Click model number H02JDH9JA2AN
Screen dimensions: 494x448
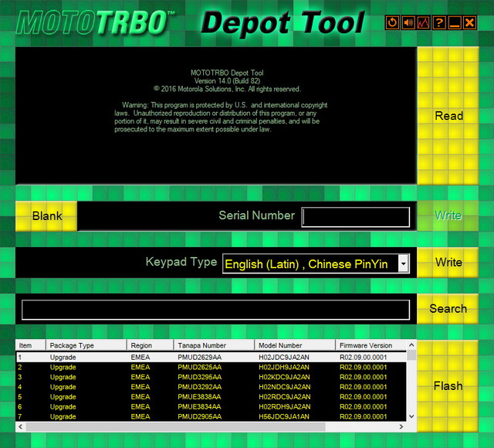pos(284,367)
